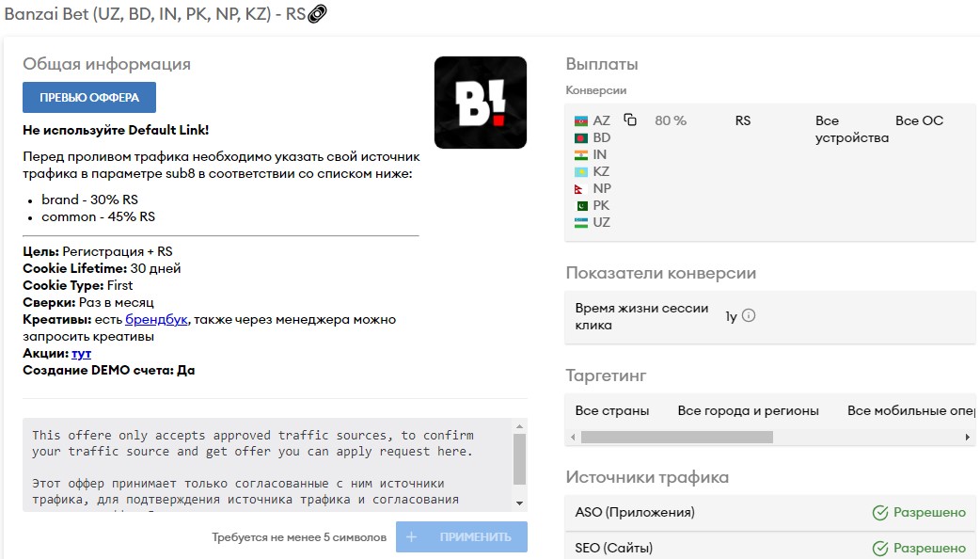Screen dimensions: 980x559
Task: Click the Показатели конверсии heading
Action: (660, 273)
